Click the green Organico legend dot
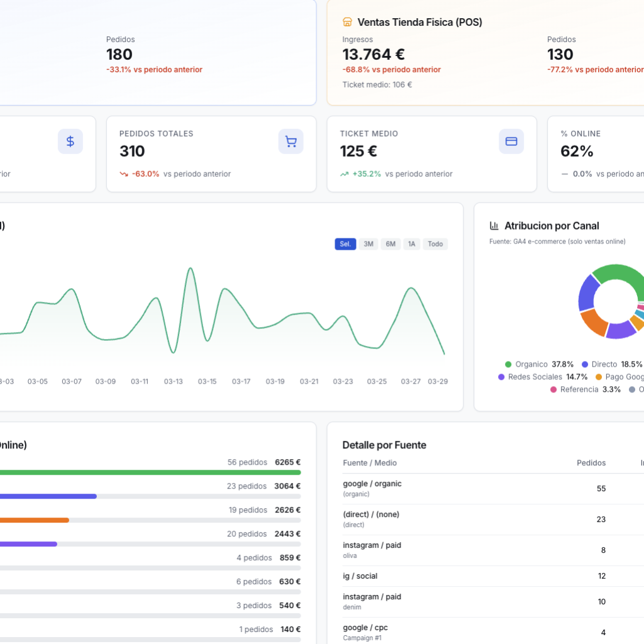The image size is (644, 644). pyautogui.click(x=508, y=364)
